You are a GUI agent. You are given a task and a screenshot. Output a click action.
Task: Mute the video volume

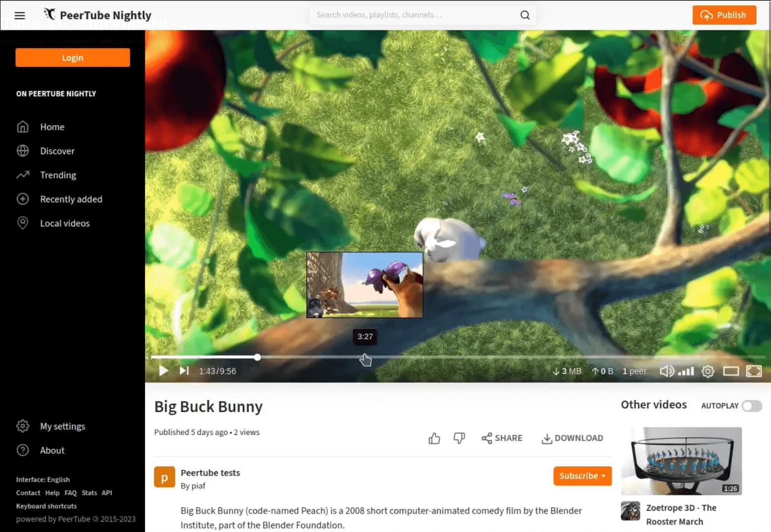(x=667, y=371)
